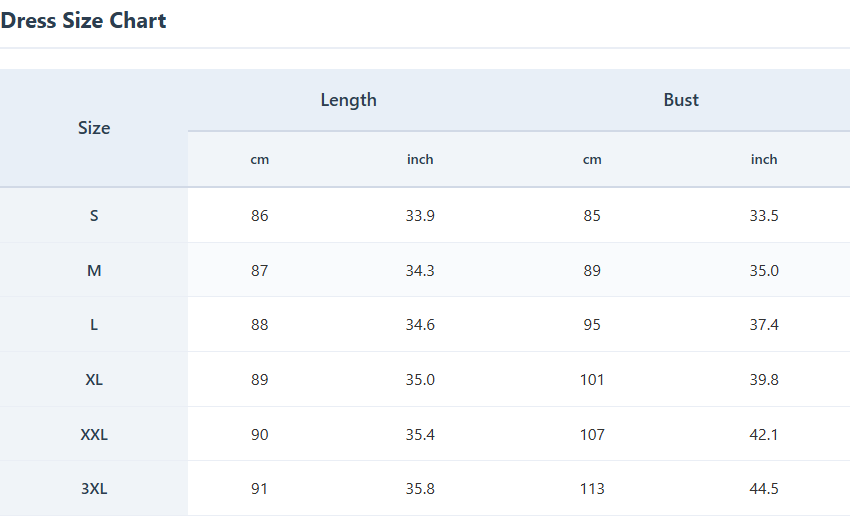Select the S size row label
The height and width of the screenshot is (516, 850).
click(x=94, y=215)
